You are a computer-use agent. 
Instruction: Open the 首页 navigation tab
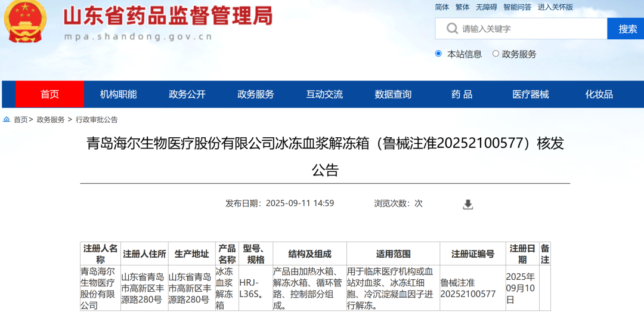coord(49,94)
